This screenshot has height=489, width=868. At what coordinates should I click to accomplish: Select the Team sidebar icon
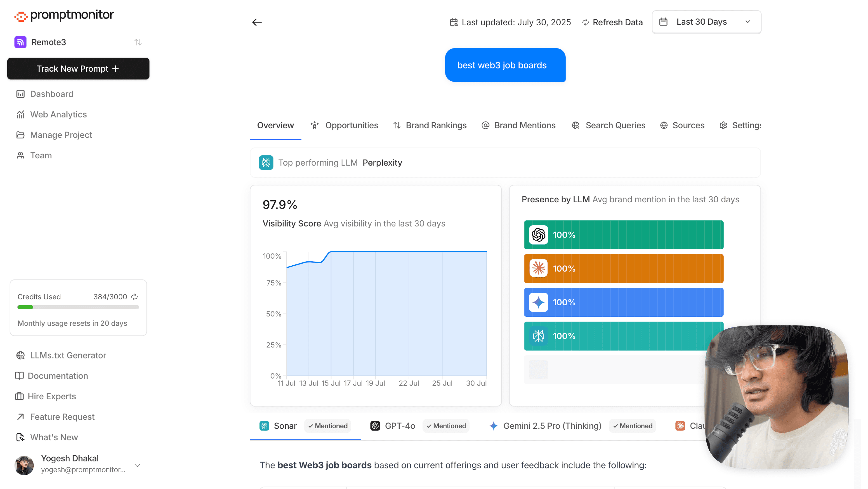pos(20,155)
